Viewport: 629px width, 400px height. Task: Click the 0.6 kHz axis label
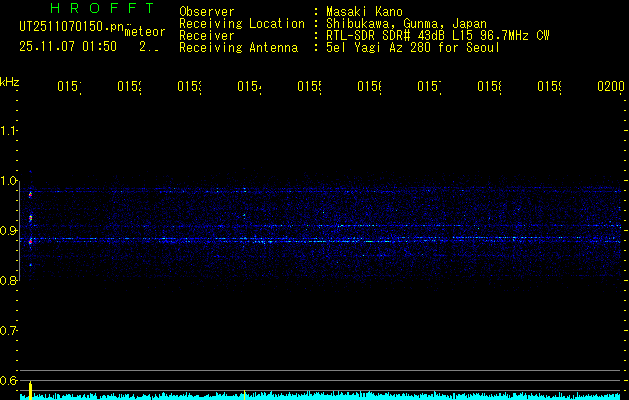click(8, 380)
